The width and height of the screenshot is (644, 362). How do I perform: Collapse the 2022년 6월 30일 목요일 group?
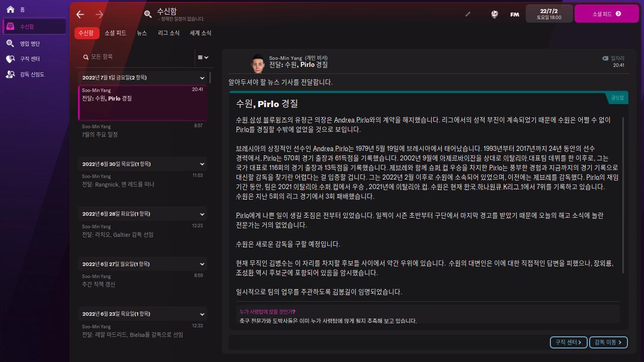click(x=202, y=164)
